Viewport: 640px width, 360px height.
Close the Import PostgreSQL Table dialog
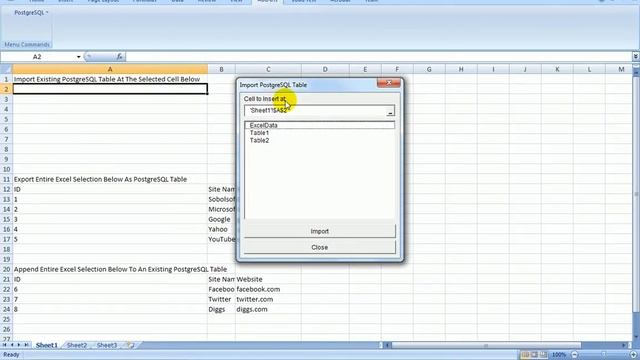point(389,83)
